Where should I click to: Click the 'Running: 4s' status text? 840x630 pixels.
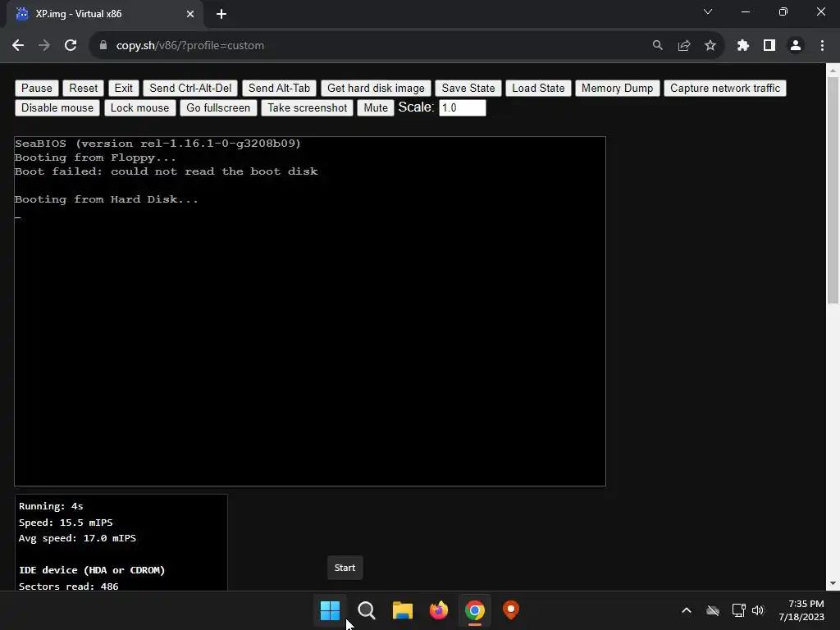[x=51, y=506]
